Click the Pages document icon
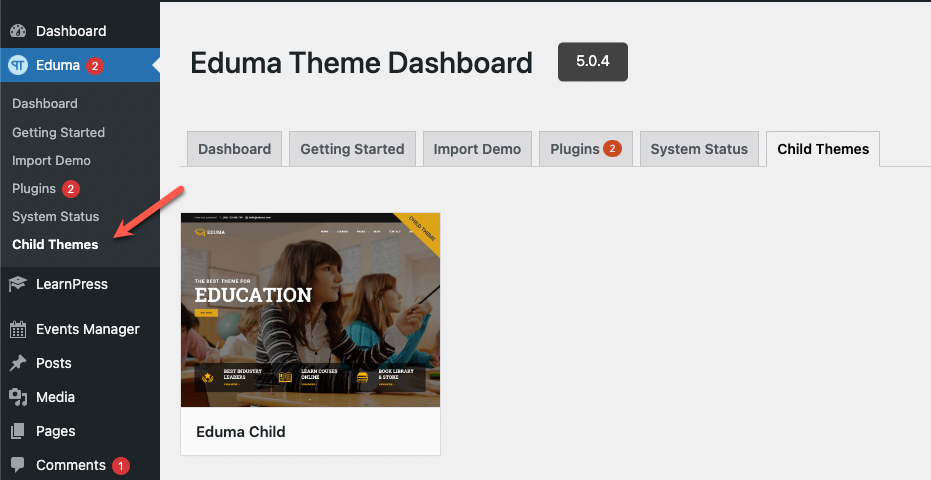931x480 pixels. [18, 431]
